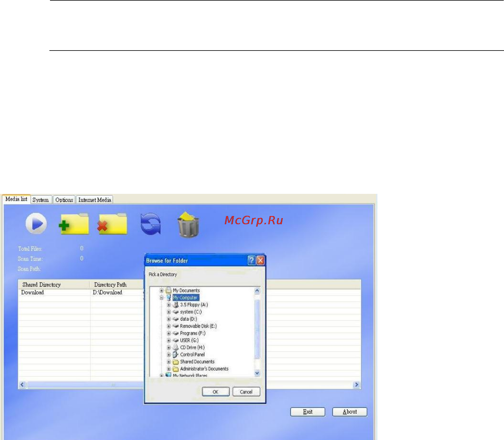Select Shared Documents in folder tree
The height and width of the screenshot is (440, 504).
[197, 362]
